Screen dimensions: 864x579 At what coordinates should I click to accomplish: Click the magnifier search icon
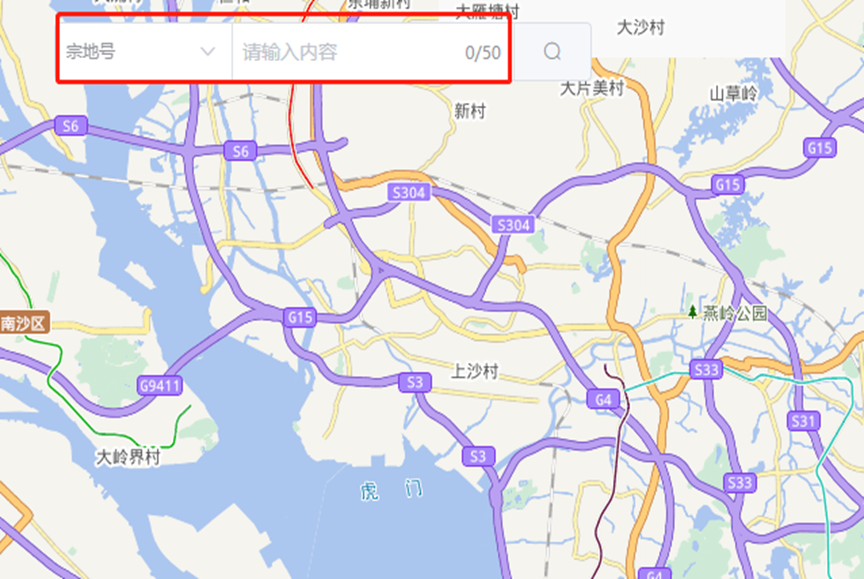[552, 52]
